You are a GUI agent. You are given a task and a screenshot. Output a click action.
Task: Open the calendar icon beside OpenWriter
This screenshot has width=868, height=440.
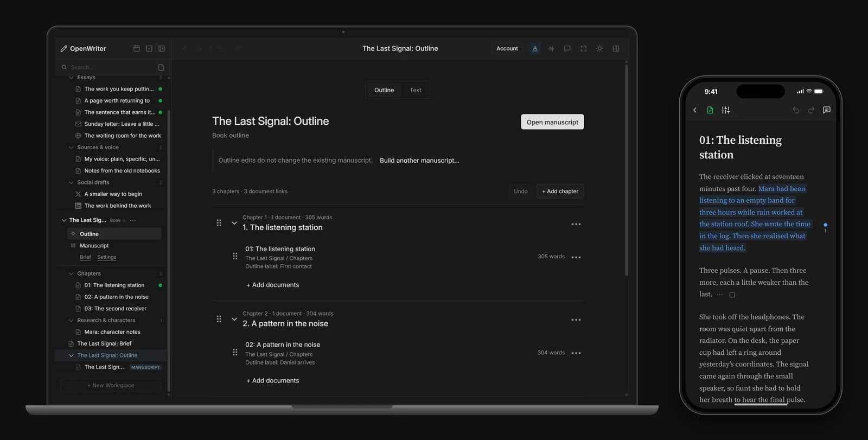pyautogui.click(x=136, y=48)
